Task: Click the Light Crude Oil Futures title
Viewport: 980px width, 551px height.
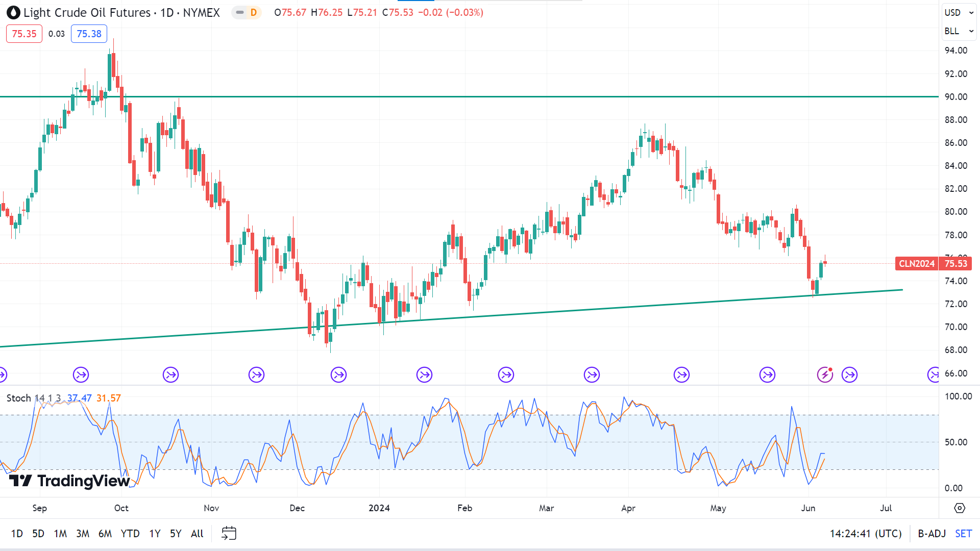Action: pos(87,12)
